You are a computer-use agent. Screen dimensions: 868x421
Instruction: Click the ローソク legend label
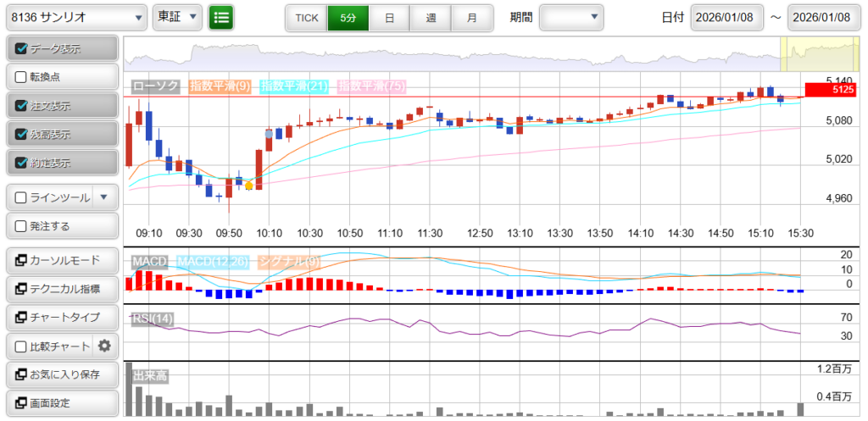[x=156, y=86]
